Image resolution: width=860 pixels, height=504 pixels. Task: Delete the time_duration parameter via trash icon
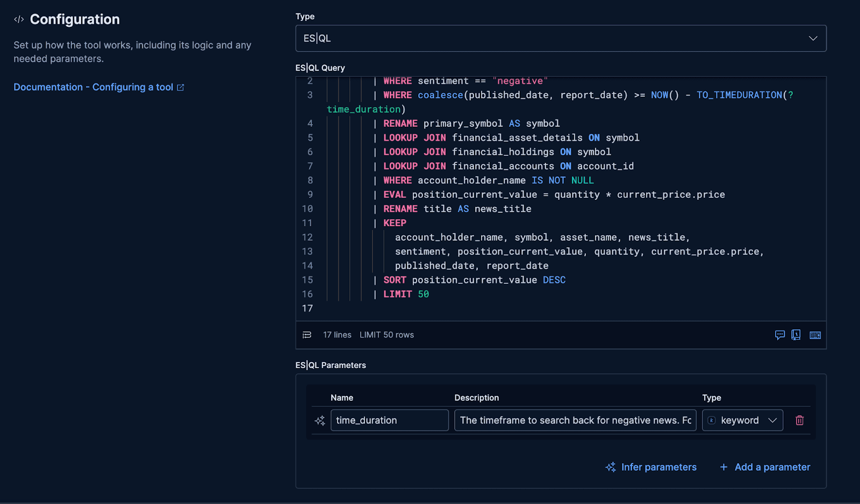(799, 420)
